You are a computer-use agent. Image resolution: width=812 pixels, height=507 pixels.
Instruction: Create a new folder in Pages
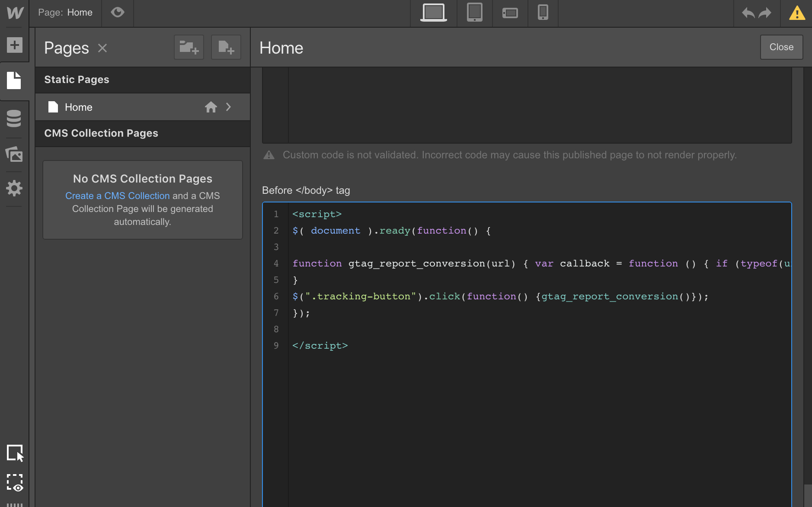coord(189,47)
